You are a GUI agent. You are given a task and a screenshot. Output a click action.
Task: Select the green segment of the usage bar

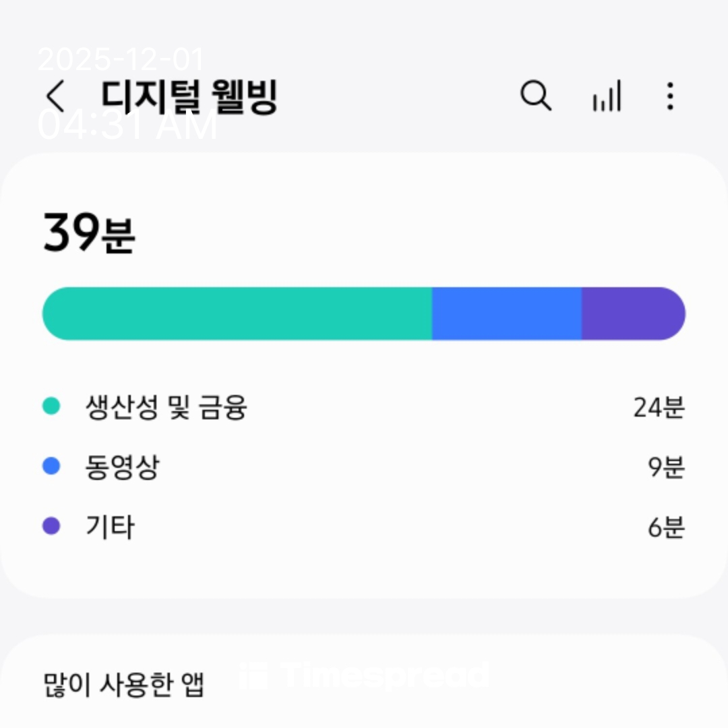pyautogui.click(x=236, y=313)
